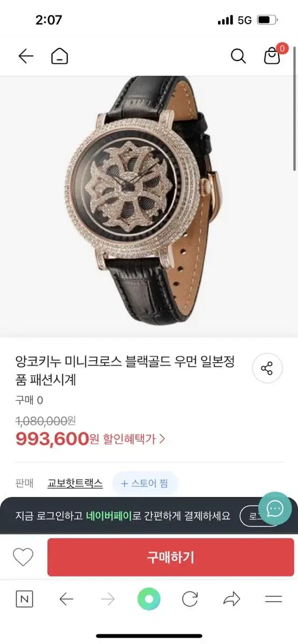Toggle 스토어 찜 store favorite

[x=145, y=483]
